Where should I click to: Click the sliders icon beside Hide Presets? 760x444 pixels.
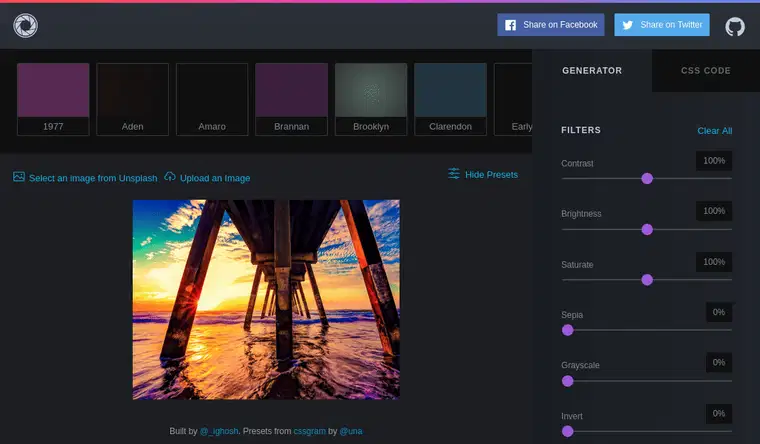(x=454, y=174)
